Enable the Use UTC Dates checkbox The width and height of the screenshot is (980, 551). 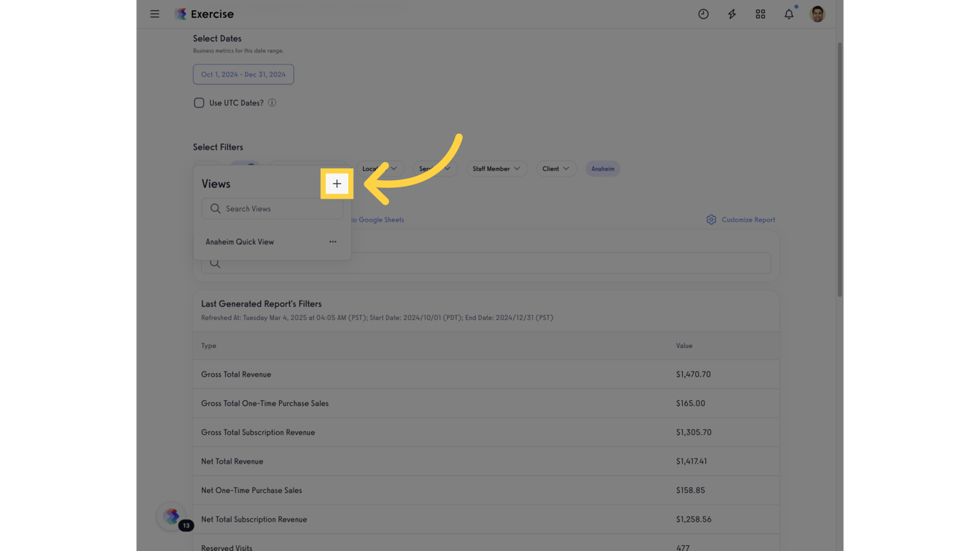coord(199,102)
